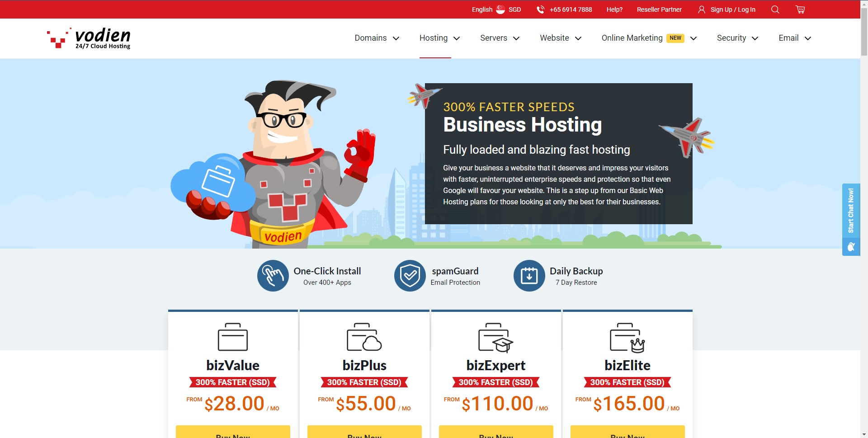This screenshot has width=868, height=438.
Task: Click the 300% FASTER SPEEDS heading
Action: coord(509,107)
